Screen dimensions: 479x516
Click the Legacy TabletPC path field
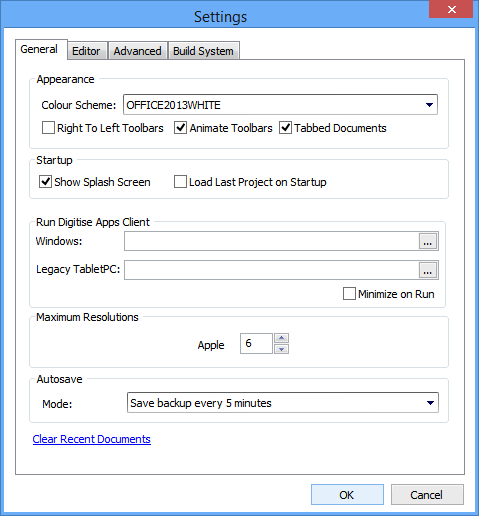pyautogui.click(x=271, y=270)
